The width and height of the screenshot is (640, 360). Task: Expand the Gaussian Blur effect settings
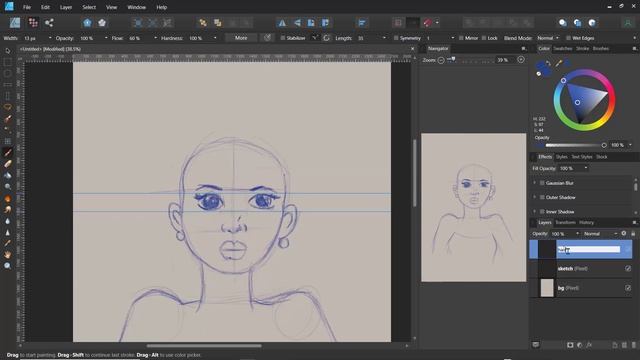pyautogui.click(x=535, y=183)
